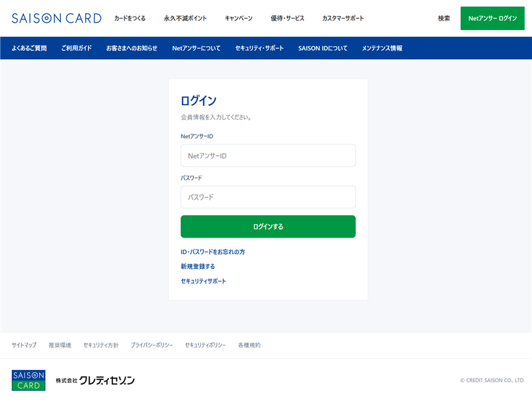Open the 優待・サービス menu
This screenshot has width=532, height=404.
point(287,19)
